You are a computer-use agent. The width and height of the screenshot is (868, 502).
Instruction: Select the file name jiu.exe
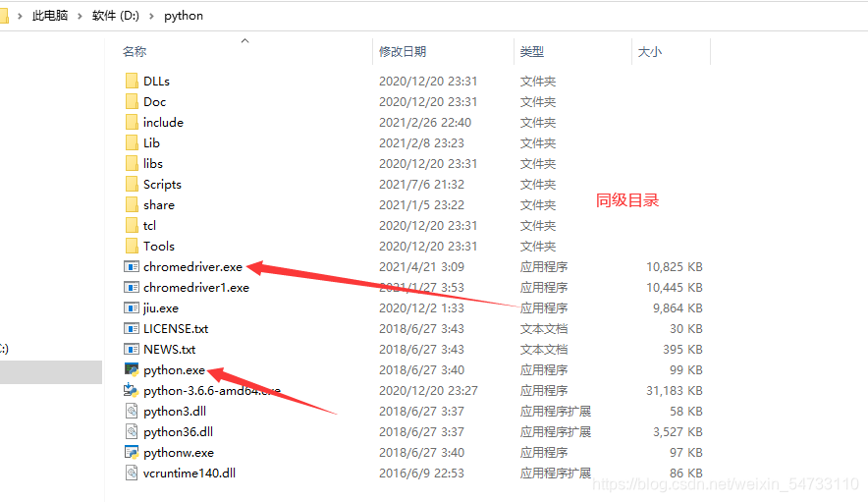click(160, 307)
